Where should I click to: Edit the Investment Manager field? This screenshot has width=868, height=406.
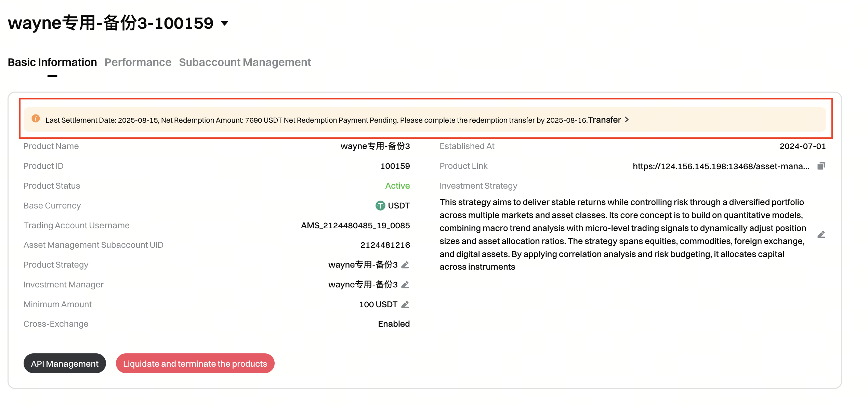pos(405,285)
